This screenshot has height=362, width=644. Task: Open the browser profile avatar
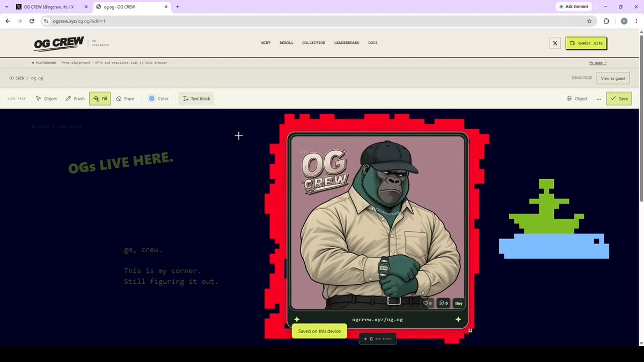624,21
